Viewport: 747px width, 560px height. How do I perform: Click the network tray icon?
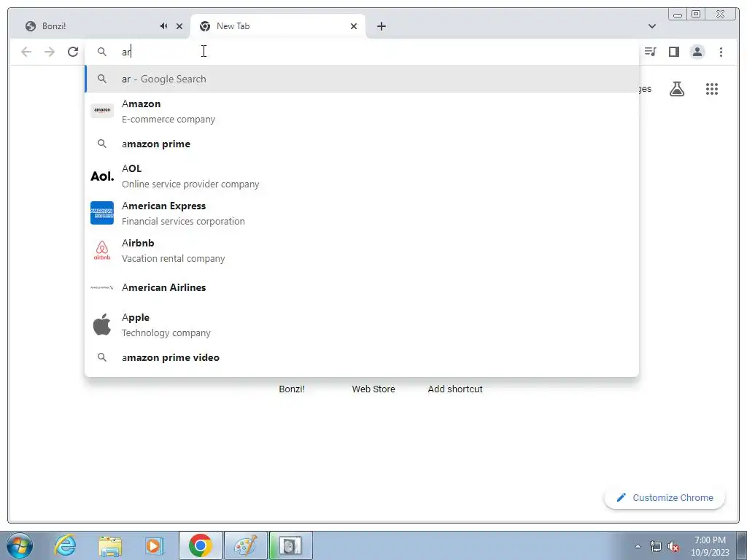click(x=656, y=546)
